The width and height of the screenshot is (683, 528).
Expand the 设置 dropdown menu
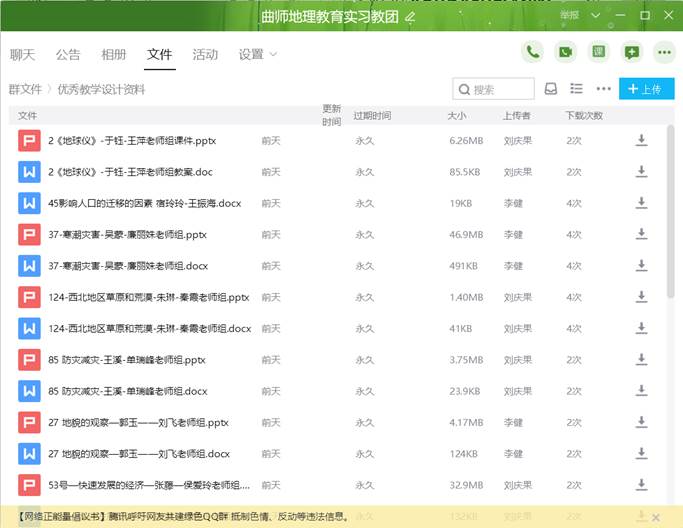pyautogui.click(x=258, y=55)
